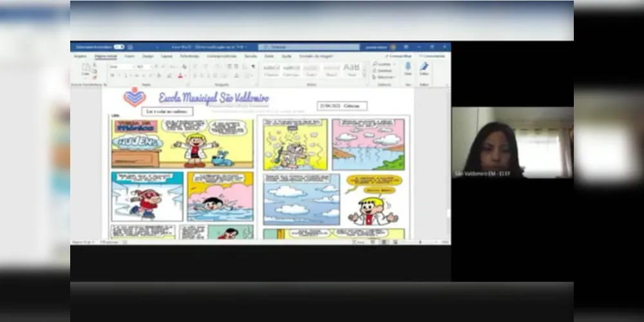Open the Correspondências ribbon tab
644x322 pixels.
[222, 56]
